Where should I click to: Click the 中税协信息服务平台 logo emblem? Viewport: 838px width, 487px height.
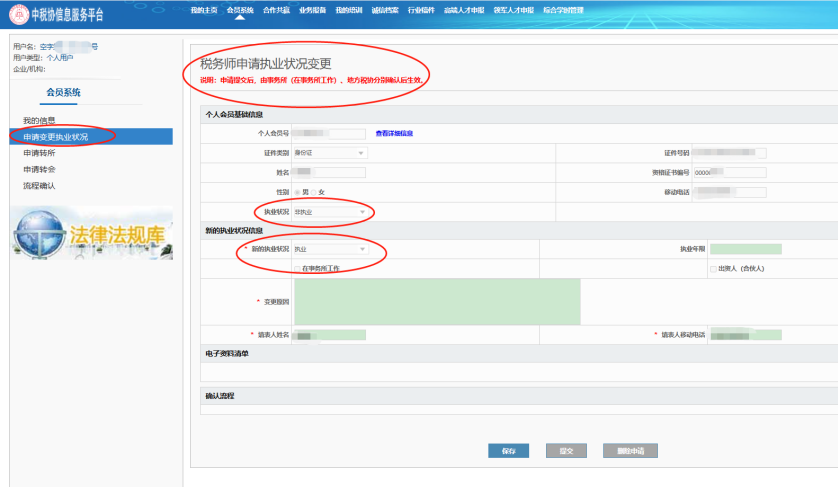coord(17,14)
